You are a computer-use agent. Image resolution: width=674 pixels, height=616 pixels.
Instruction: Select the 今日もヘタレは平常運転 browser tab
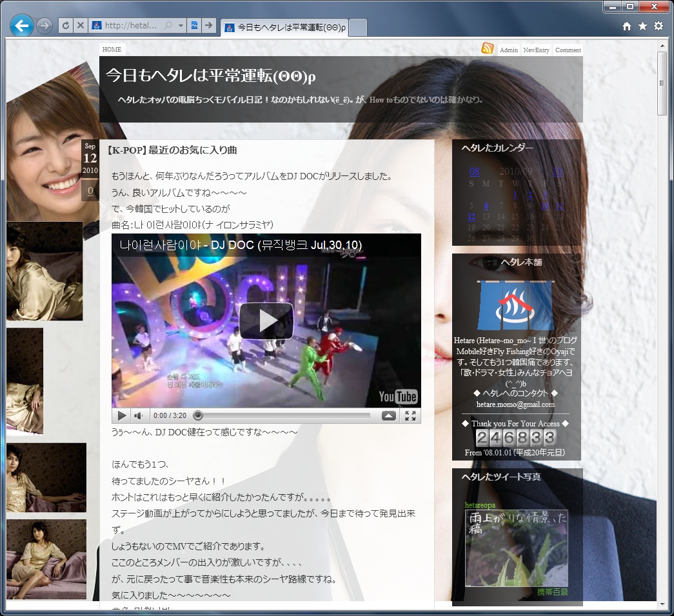[285, 28]
